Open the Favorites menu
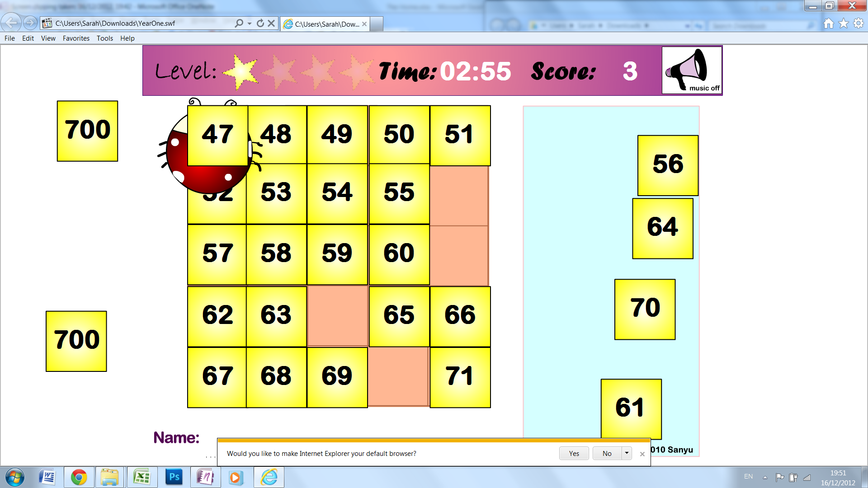The image size is (868, 488). tap(76, 38)
